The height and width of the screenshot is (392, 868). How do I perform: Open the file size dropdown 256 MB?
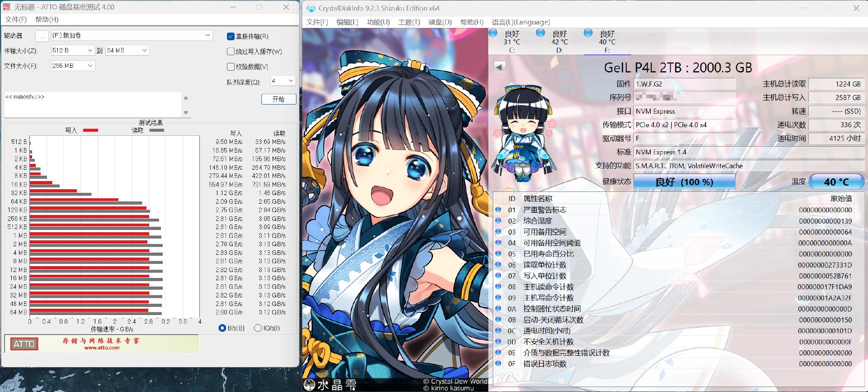click(x=72, y=66)
